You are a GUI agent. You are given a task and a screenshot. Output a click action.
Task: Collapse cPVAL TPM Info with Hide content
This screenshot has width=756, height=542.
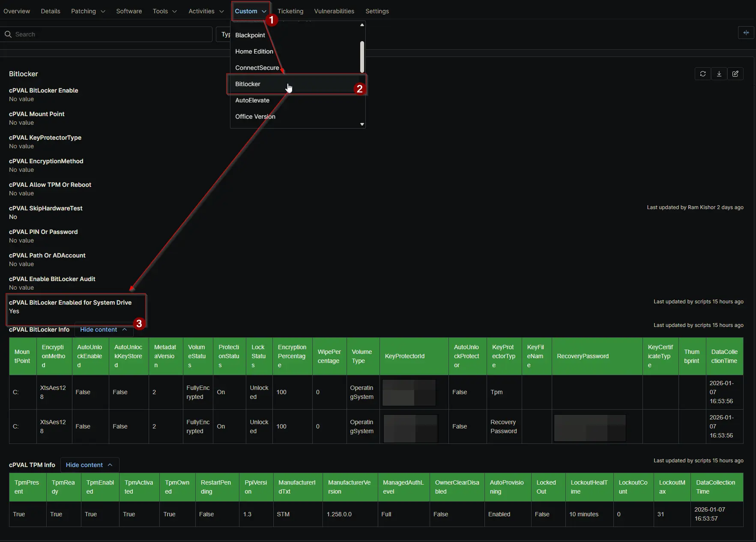89,465
